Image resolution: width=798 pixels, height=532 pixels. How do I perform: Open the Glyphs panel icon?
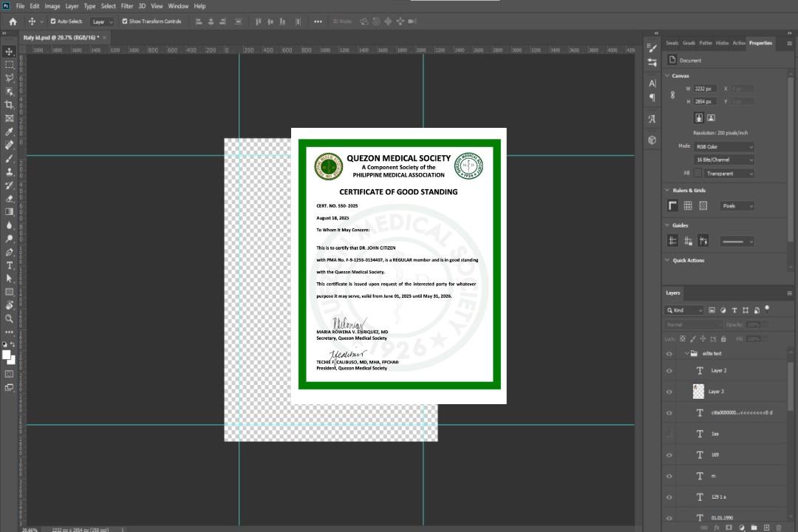652,119
